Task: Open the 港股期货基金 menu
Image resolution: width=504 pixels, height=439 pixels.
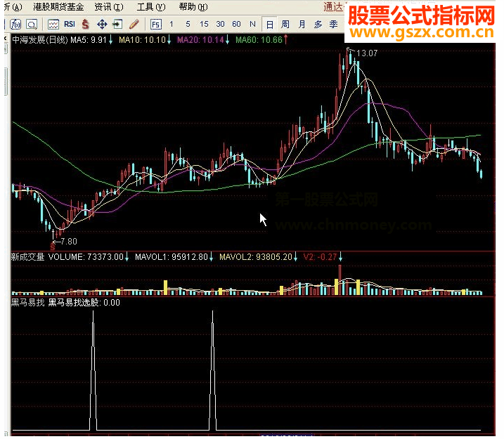Action: pyautogui.click(x=58, y=7)
